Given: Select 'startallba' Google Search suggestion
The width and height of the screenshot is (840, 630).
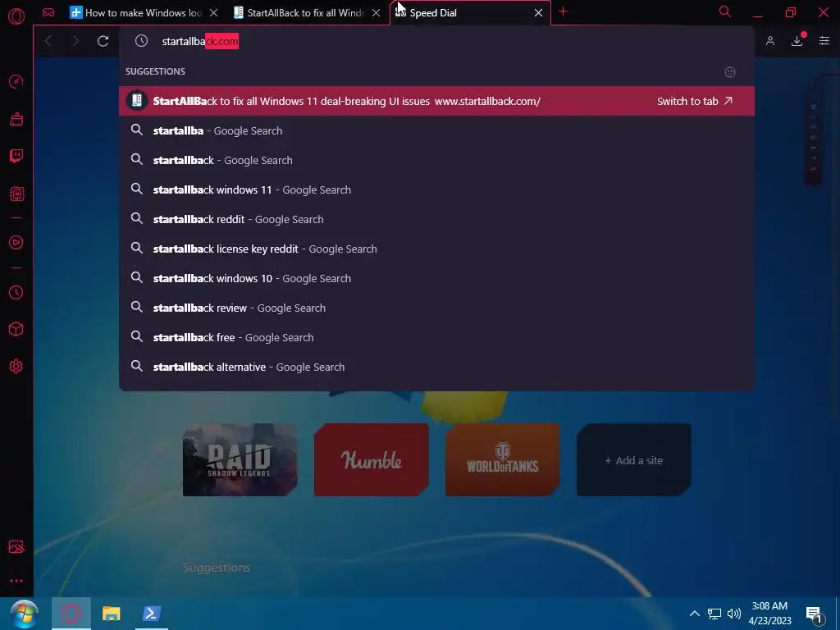Looking at the screenshot, I should 436,130.
